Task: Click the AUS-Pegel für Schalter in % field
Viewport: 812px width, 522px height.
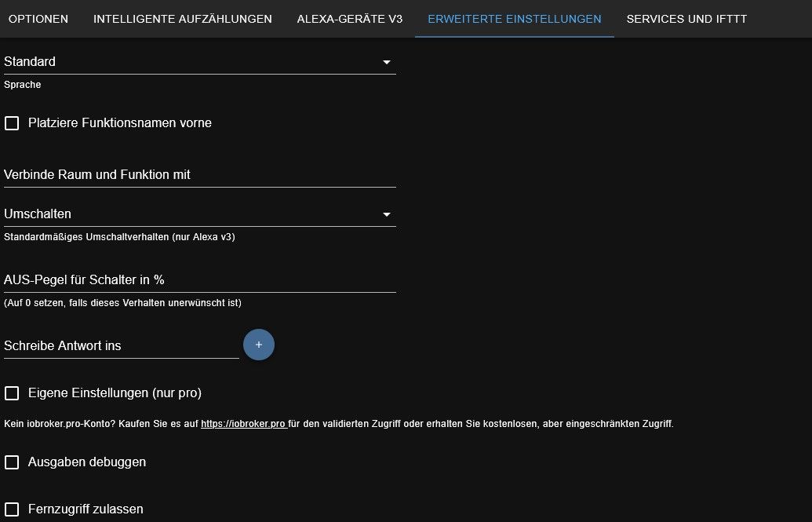Action: coord(200,280)
